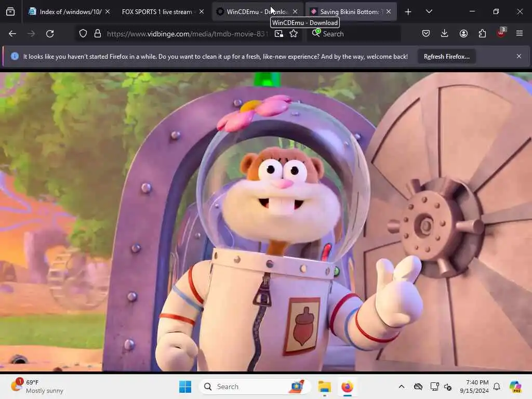The image size is (532, 399).
Task: Open the Firefox account profile icon
Action: tap(464, 34)
